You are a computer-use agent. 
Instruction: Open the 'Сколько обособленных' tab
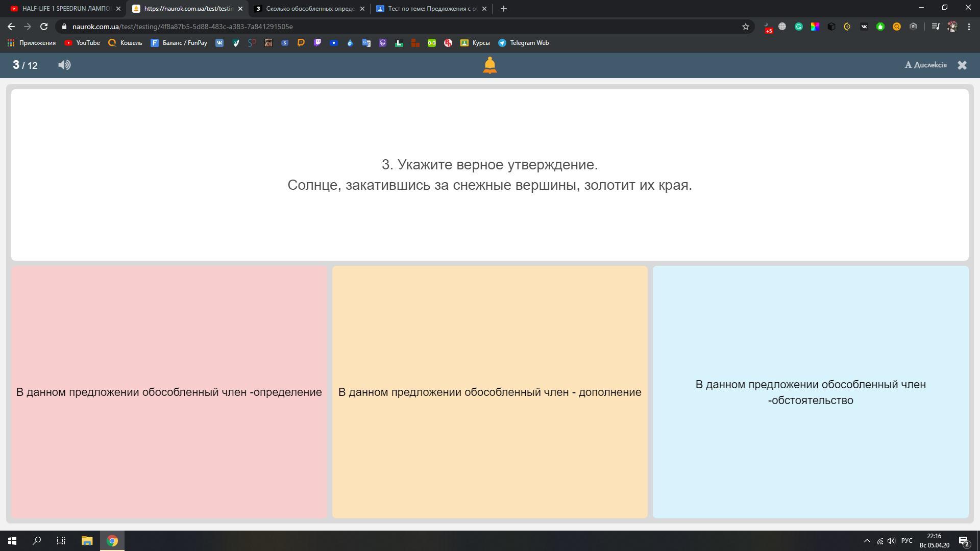[x=309, y=9]
